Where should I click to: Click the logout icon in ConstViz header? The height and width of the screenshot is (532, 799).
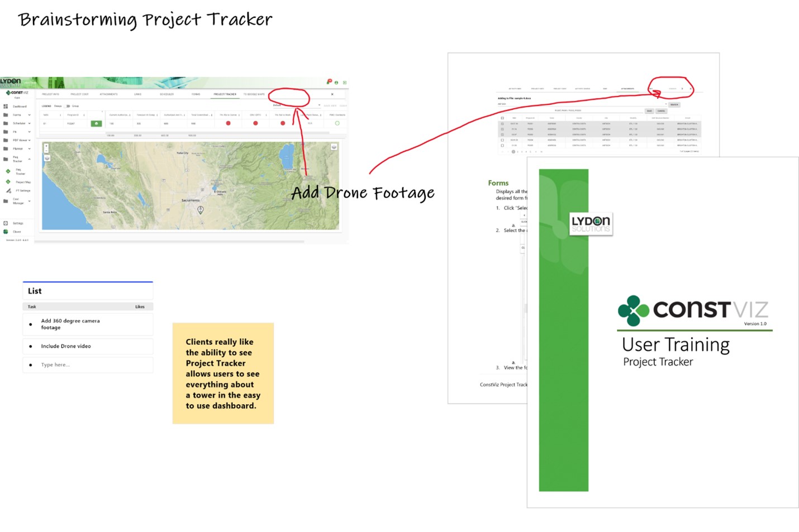[345, 83]
